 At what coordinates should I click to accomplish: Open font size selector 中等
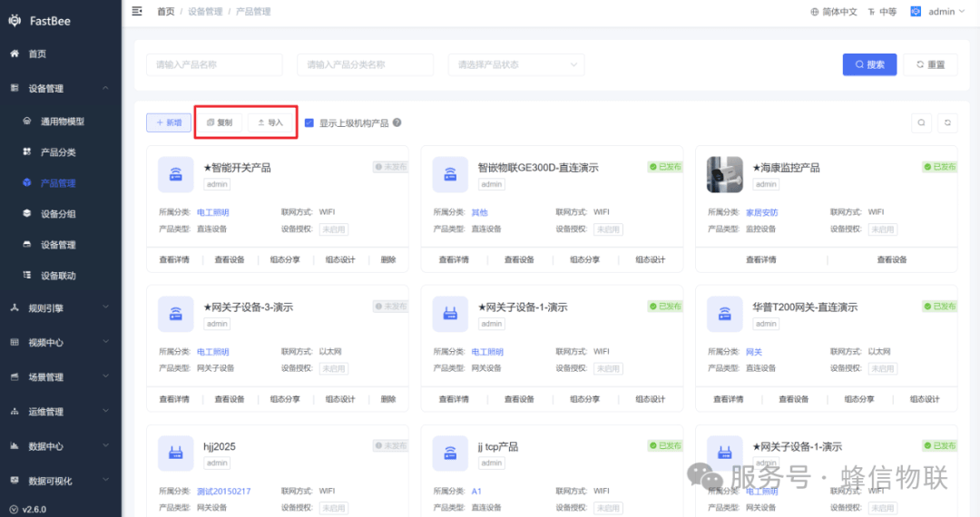882,11
